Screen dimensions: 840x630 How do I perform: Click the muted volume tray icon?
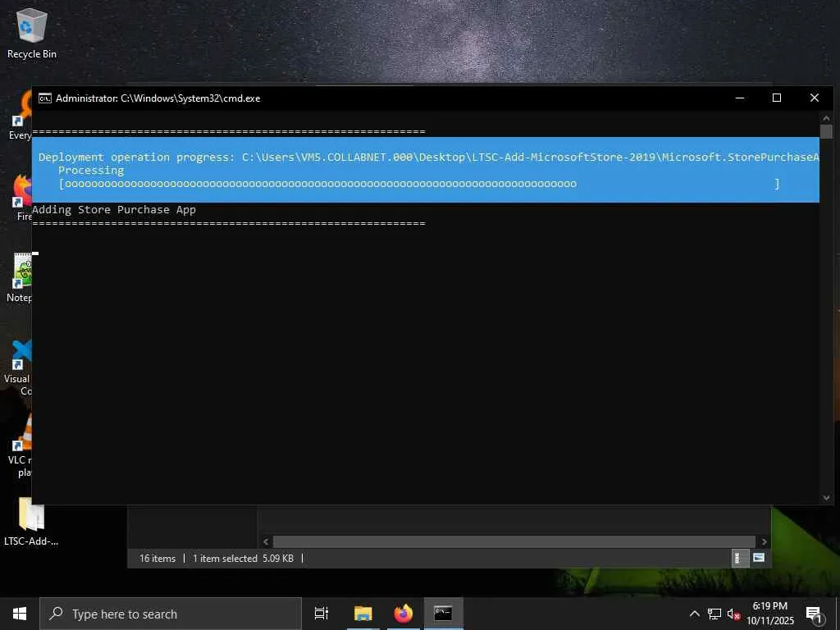point(733,614)
